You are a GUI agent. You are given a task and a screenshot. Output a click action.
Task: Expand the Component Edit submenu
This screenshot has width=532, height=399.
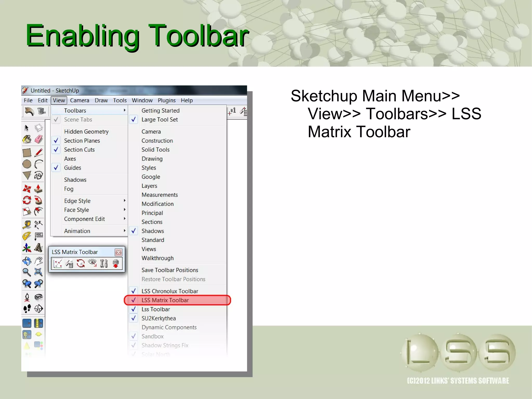[89, 219]
